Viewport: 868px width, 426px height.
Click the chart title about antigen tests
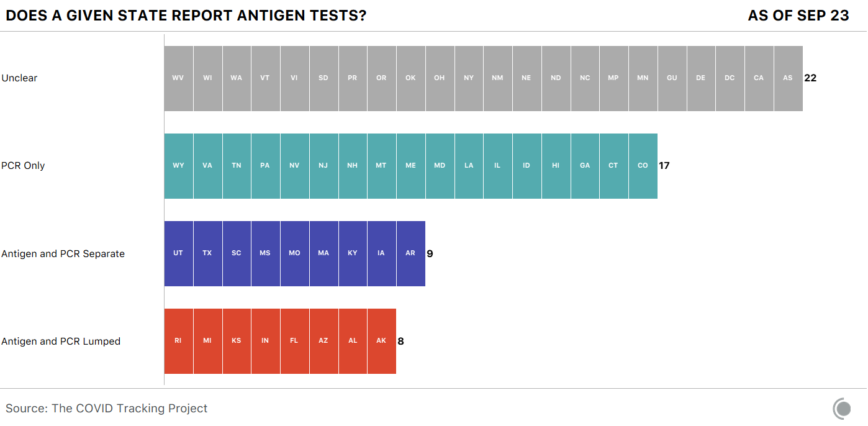[186, 16]
